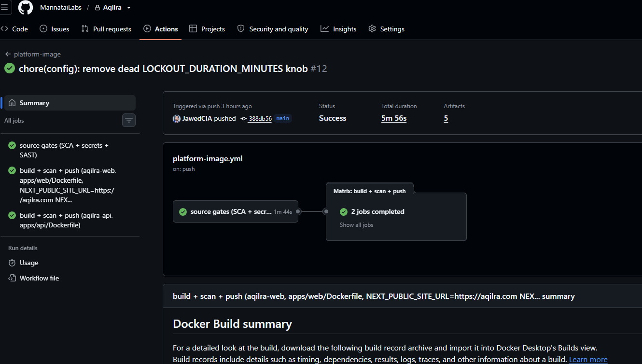Open the Aqilra repository name link

(x=112, y=8)
